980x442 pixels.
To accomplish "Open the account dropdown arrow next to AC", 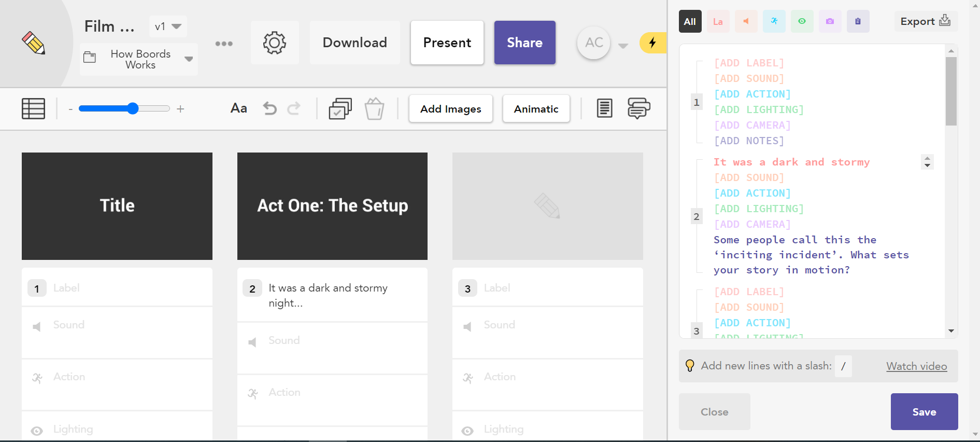I will 623,46.
